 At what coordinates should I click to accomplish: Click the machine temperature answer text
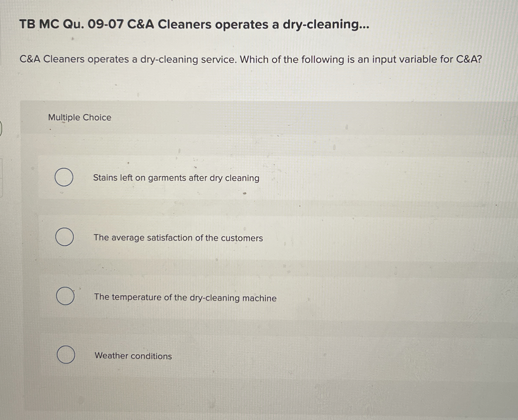pos(185,298)
